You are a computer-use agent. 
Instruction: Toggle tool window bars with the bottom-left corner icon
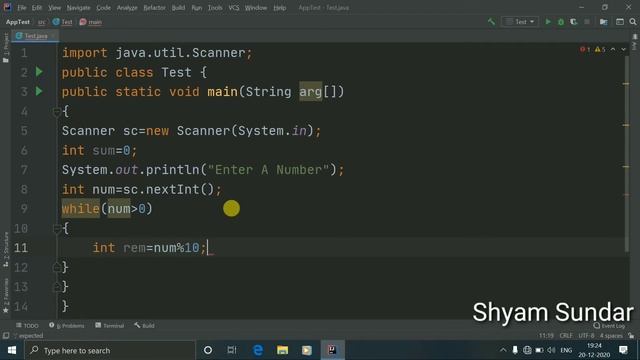point(6,336)
